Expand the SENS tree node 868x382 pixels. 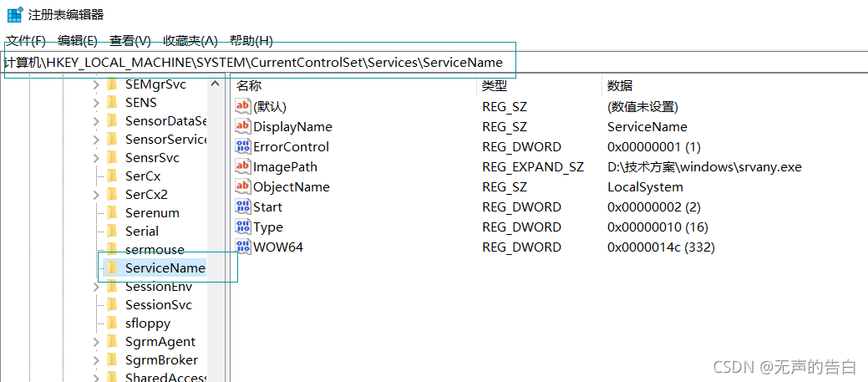coord(96,103)
